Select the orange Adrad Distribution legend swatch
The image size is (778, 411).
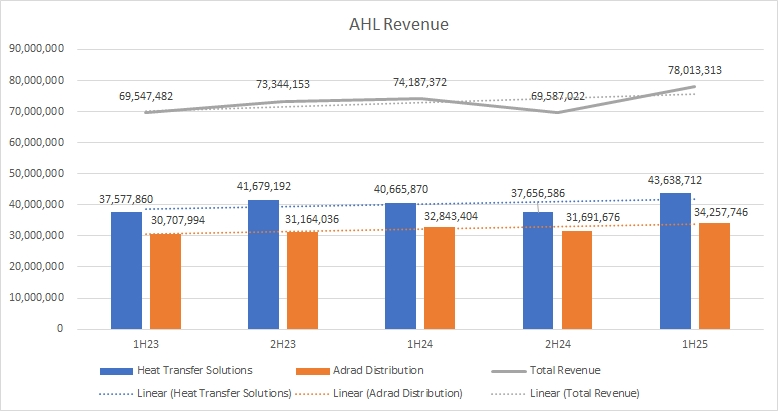click(311, 370)
